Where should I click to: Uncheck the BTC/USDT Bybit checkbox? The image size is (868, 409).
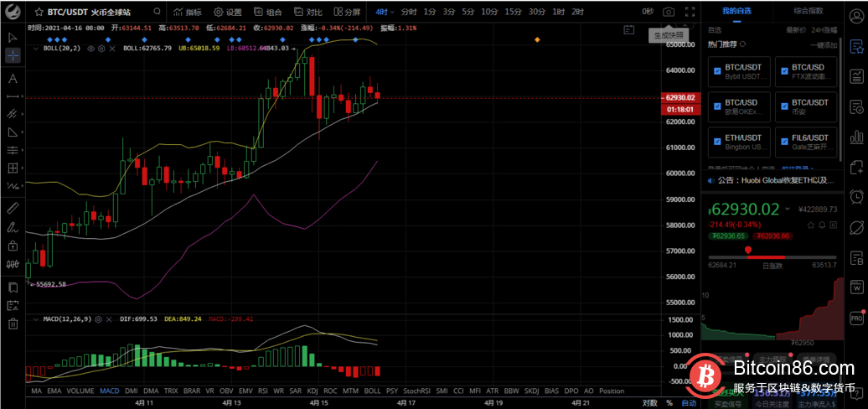[717, 71]
